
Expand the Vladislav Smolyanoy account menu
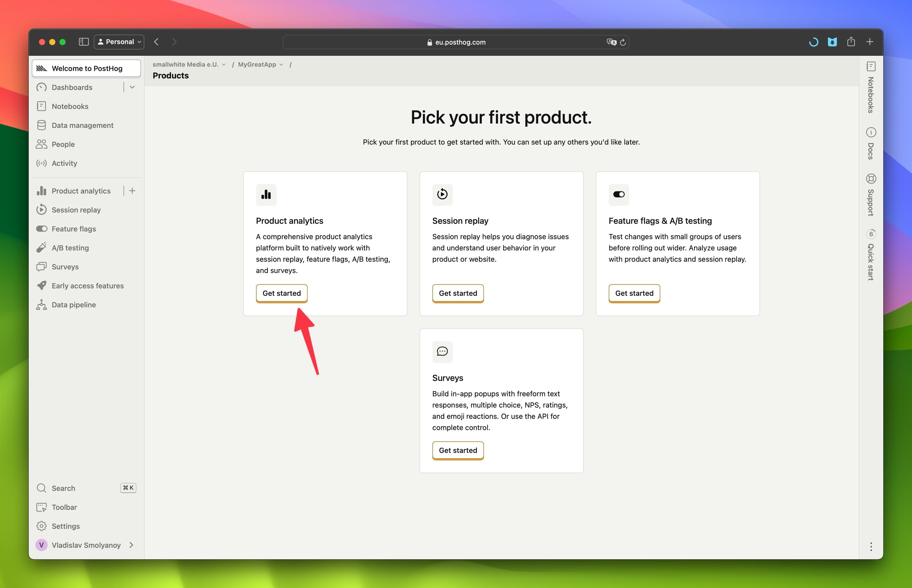(x=86, y=545)
